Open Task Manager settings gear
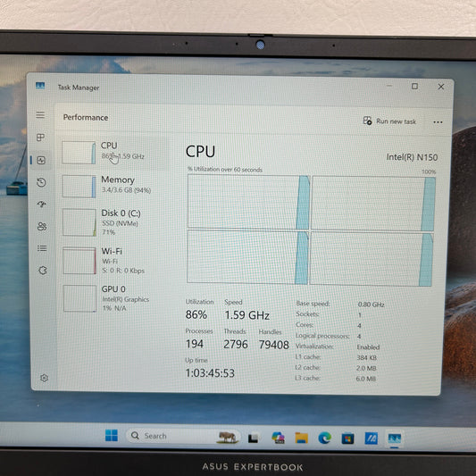The height and width of the screenshot is (476, 476). [x=45, y=378]
